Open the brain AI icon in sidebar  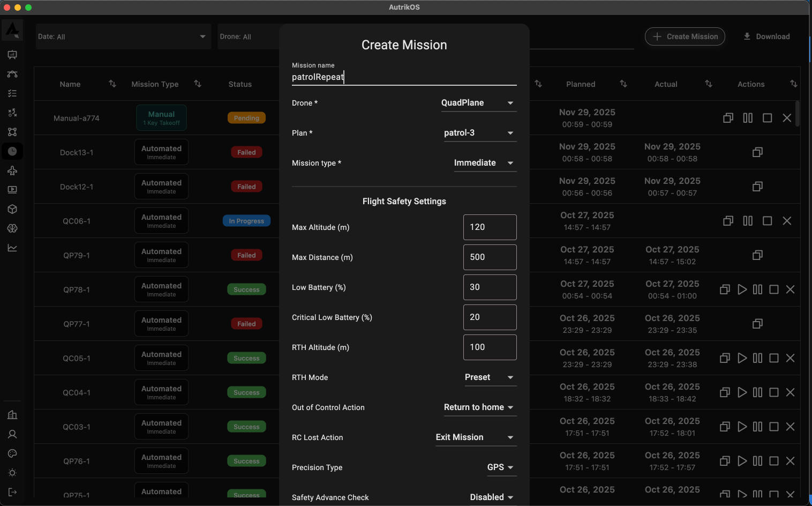pos(12,228)
